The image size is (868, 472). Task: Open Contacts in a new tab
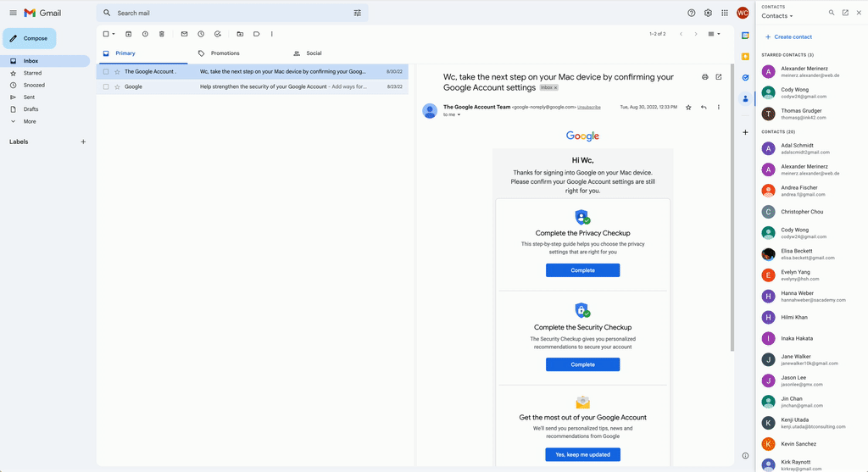pyautogui.click(x=845, y=13)
